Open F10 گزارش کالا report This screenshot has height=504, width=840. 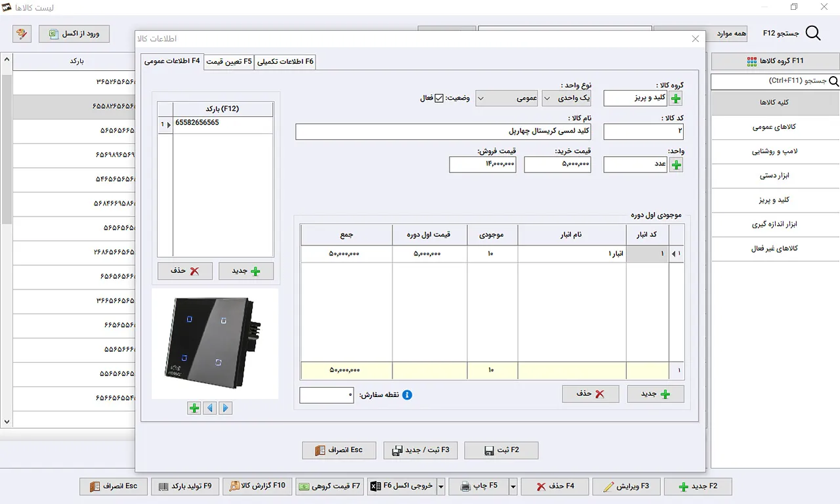[257, 486]
